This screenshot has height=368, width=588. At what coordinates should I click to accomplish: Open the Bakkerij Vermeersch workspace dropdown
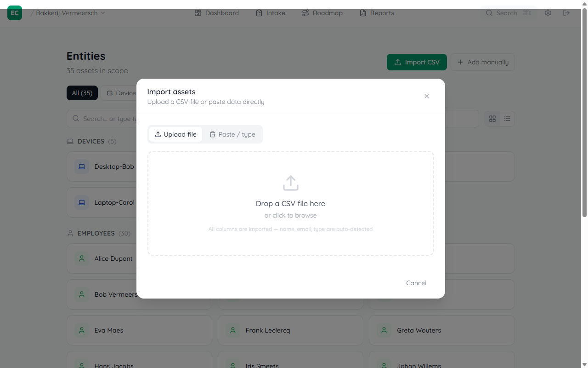pos(68,13)
